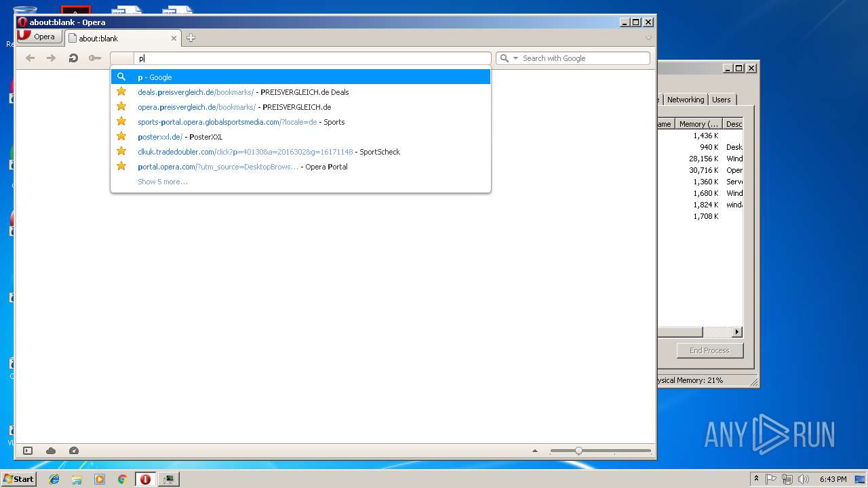Select the 1,436 K process row
Screen dimensions: 868x488
tap(701, 136)
